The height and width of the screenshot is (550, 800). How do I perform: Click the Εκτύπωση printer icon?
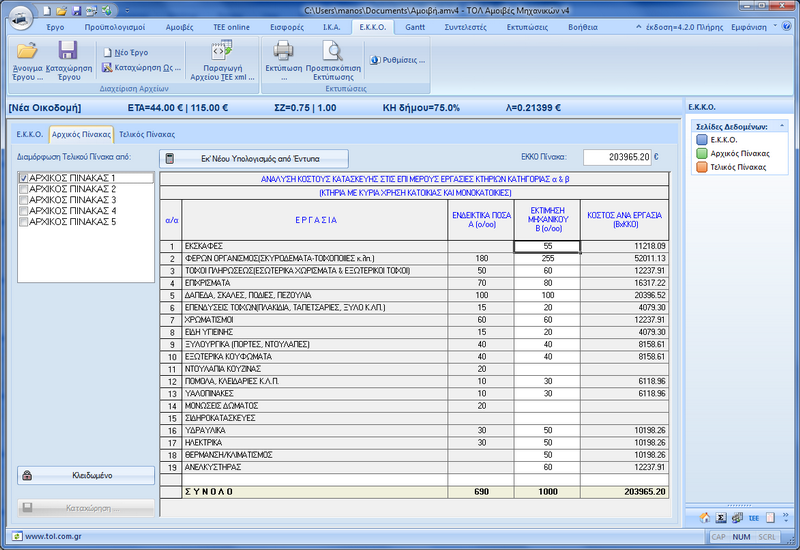click(284, 52)
